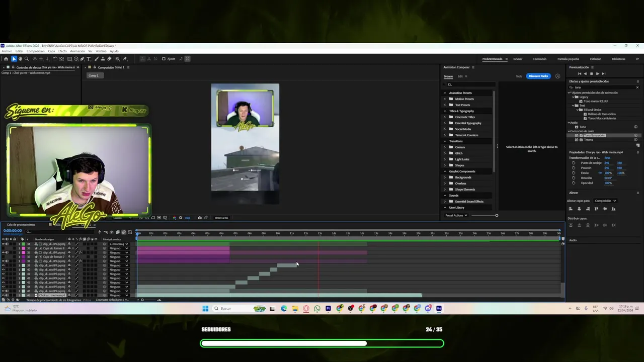Toggle the Posición stopwatch keyframe icon
The height and width of the screenshot is (362, 644).
(x=574, y=168)
